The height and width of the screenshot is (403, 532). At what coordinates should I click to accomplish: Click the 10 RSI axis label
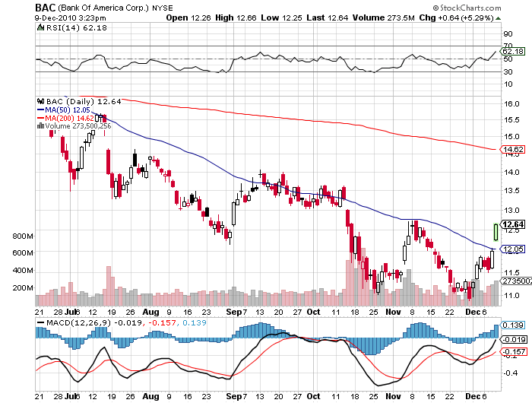(508, 84)
